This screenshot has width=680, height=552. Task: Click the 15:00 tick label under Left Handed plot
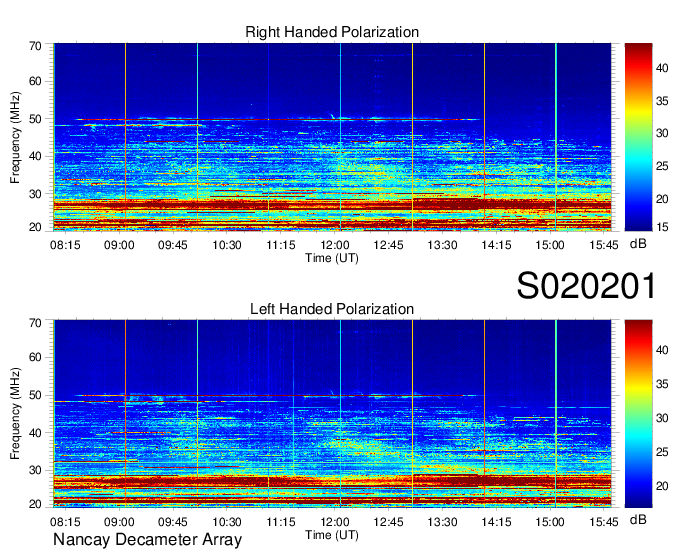pos(550,522)
